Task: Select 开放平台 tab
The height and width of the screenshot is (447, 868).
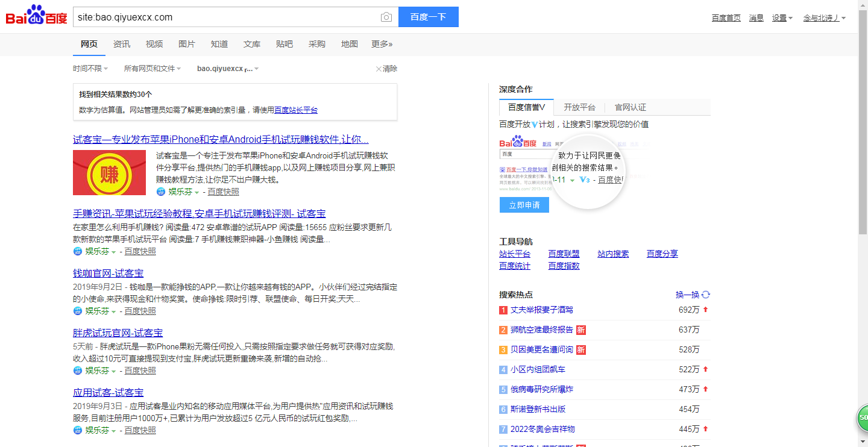Action: click(579, 107)
